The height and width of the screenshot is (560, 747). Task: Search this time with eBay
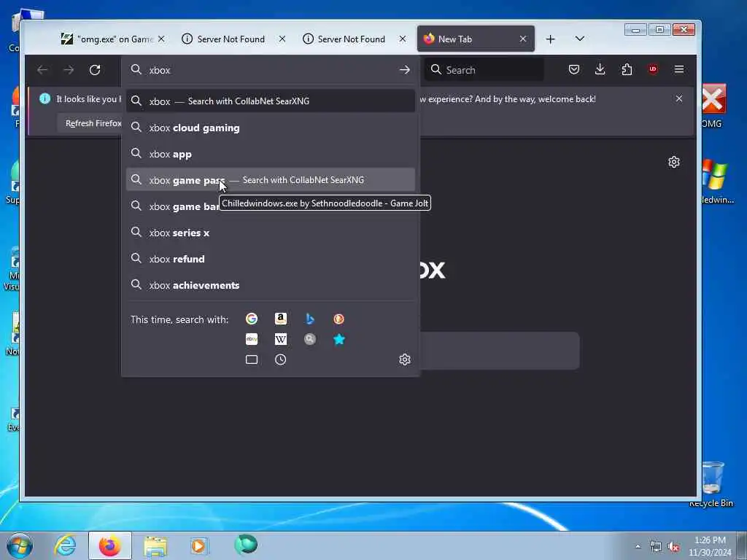click(x=252, y=339)
